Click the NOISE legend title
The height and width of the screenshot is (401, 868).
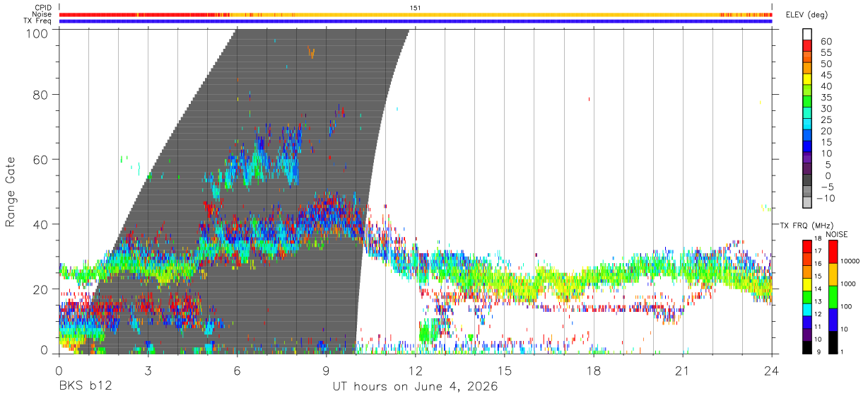(836, 234)
